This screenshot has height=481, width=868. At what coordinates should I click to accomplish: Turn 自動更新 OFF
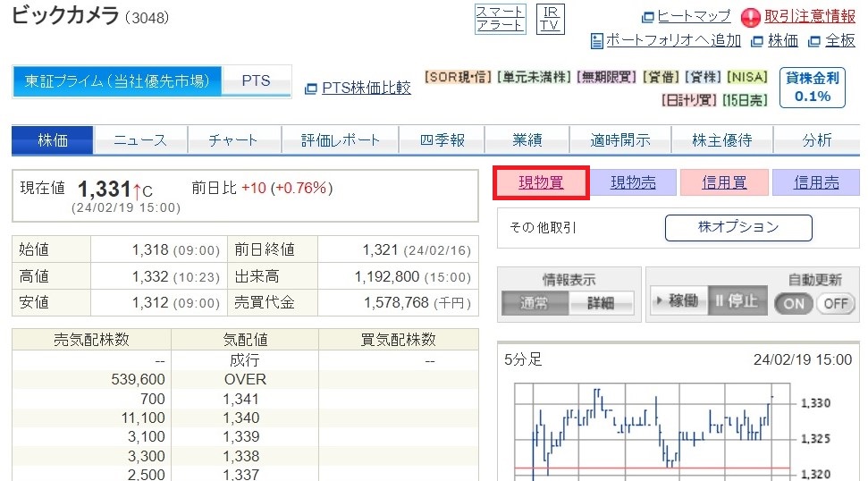click(x=835, y=303)
